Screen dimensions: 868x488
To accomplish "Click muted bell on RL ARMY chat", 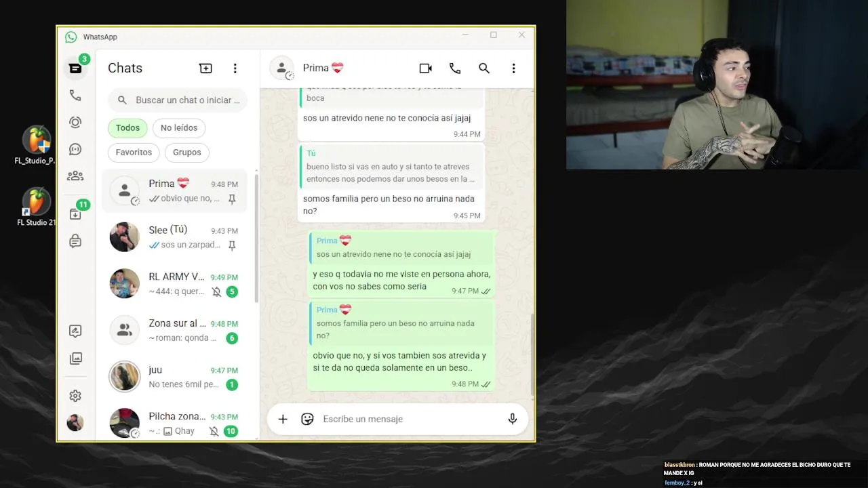I will pyautogui.click(x=216, y=292).
